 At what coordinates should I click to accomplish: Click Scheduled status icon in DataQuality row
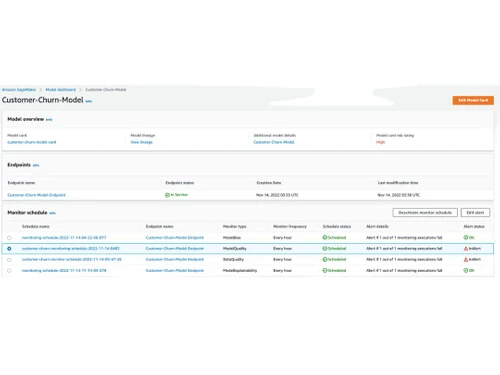coord(325,260)
